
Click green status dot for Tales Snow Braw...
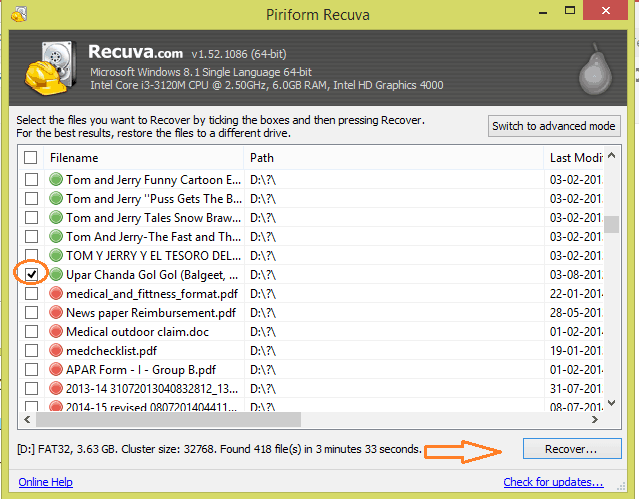click(x=56, y=217)
